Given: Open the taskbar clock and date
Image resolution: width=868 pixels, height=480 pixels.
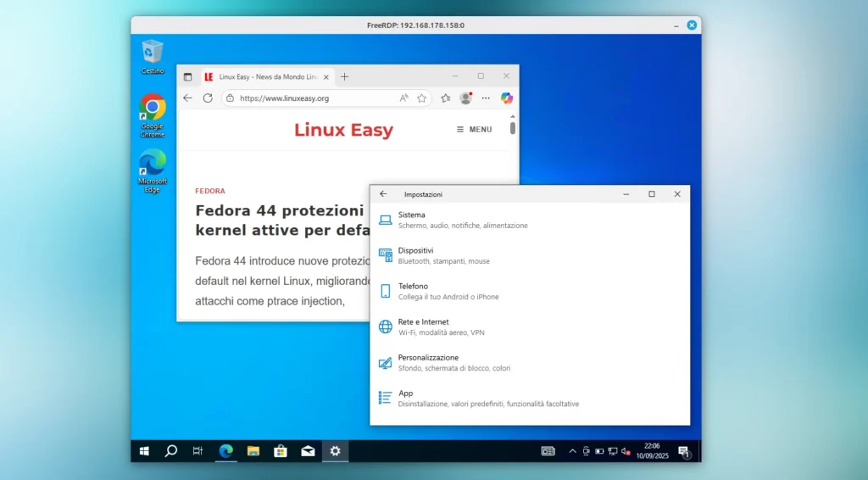Looking at the screenshot, I should (652, 451).
